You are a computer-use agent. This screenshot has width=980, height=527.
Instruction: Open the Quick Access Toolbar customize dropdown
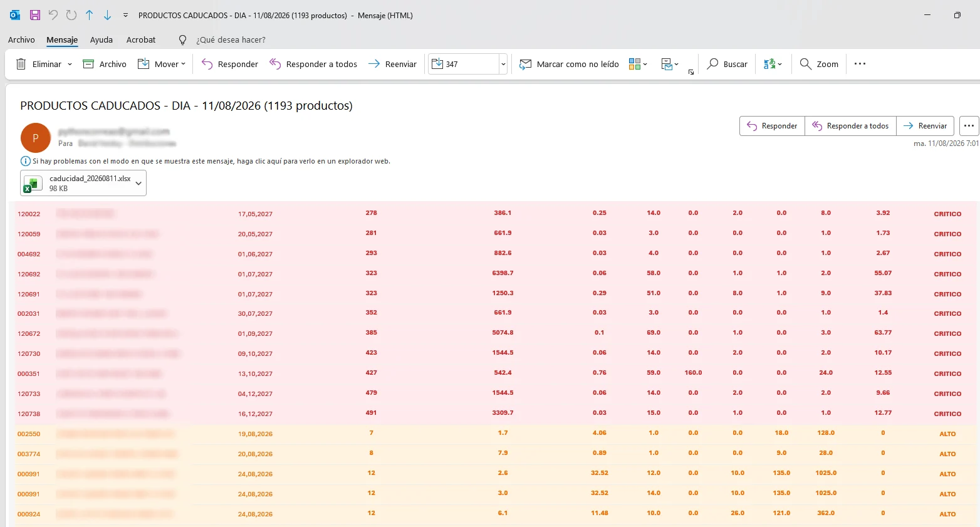(125, 15)
